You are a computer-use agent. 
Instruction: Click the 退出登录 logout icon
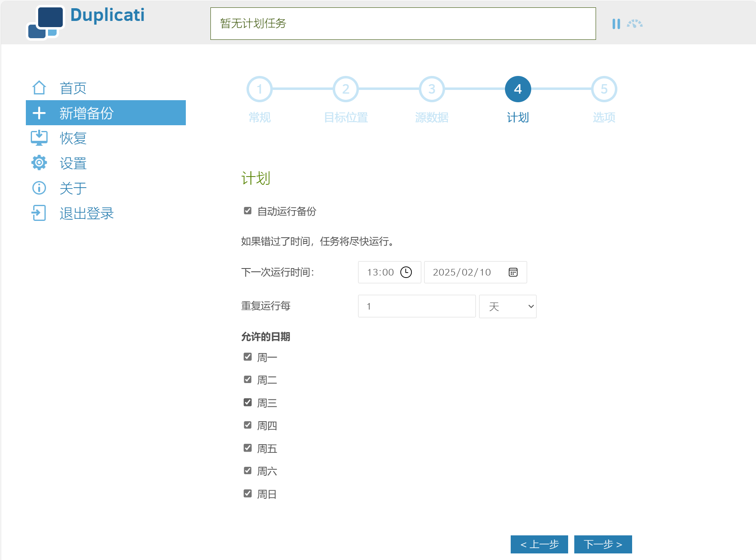point(39,213)
